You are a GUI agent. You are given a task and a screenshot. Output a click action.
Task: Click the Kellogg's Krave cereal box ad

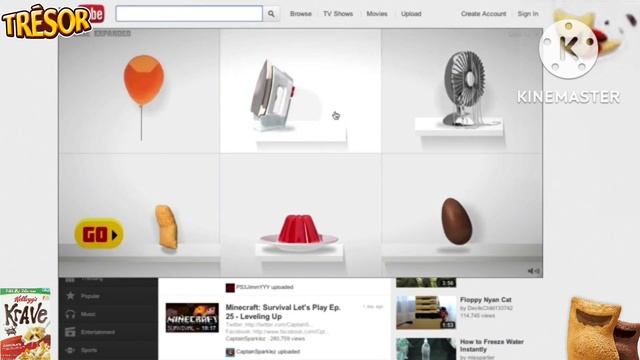(x=25, y=324)
